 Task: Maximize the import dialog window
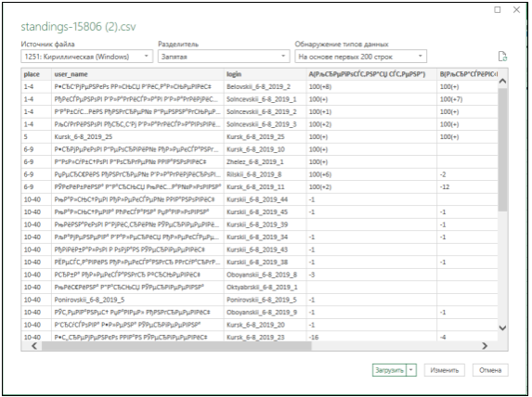tap(498, 10)
